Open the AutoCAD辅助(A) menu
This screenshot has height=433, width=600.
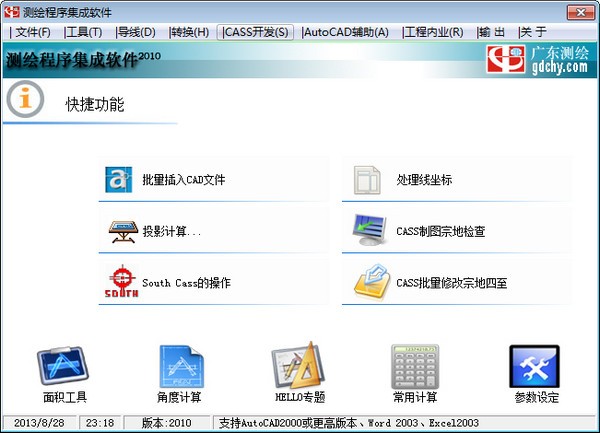coord(345,32)
